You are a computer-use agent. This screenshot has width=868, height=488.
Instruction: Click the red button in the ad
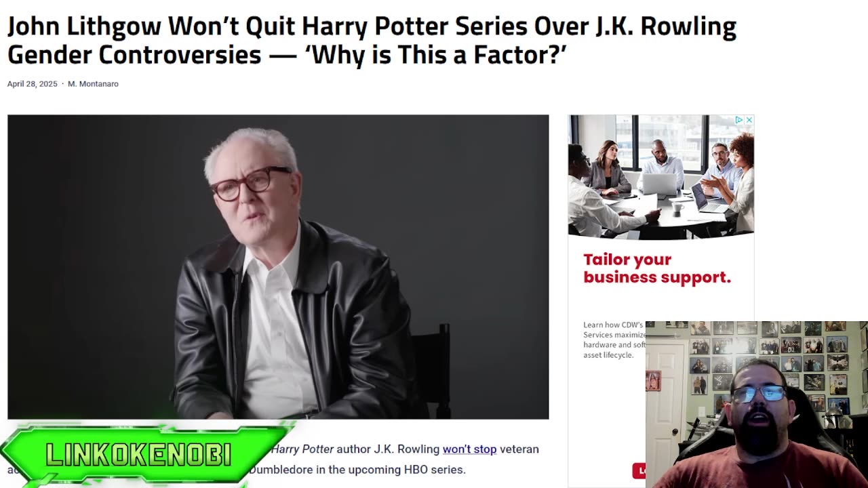[639, 470]
